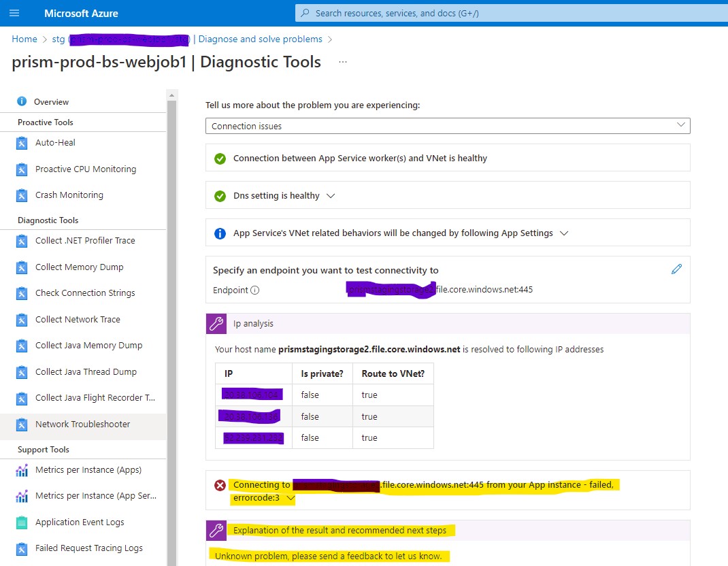Click the Application Event Logs icon
Screen dimensions: 728x566
point(21,523)
